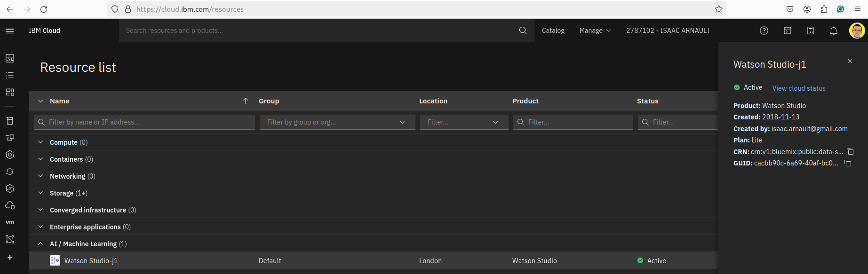Open the stacked storage rows sidebar icon
Screen dimensions: 868x274
point(10,121)
